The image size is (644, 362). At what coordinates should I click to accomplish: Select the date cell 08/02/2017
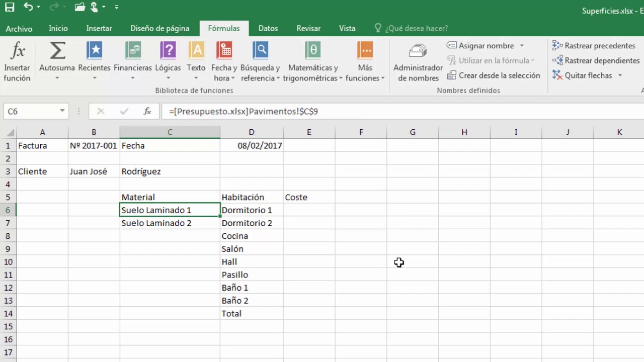pos(252,145)
